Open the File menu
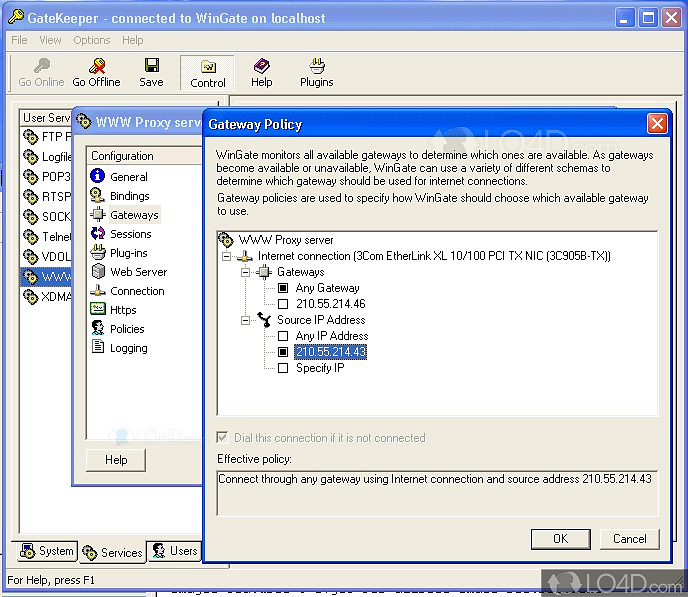The height and width of the screenshot is (597, 688). click(x=19, y=40)
